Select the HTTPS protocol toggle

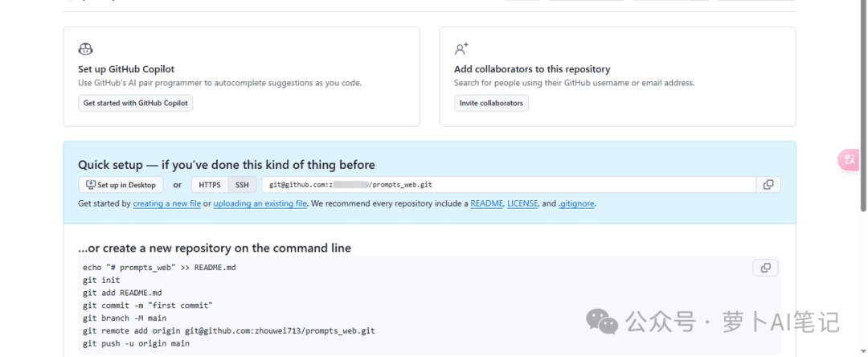tap(210, 185)
